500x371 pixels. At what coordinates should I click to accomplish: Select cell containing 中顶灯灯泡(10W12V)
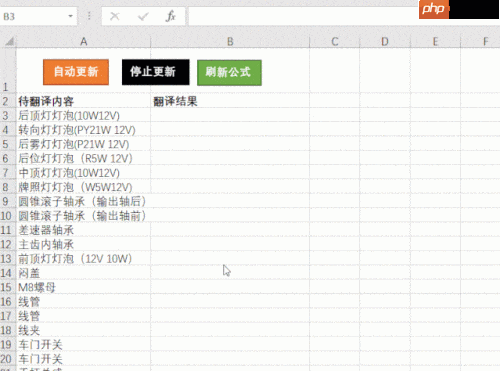(83, 173)
